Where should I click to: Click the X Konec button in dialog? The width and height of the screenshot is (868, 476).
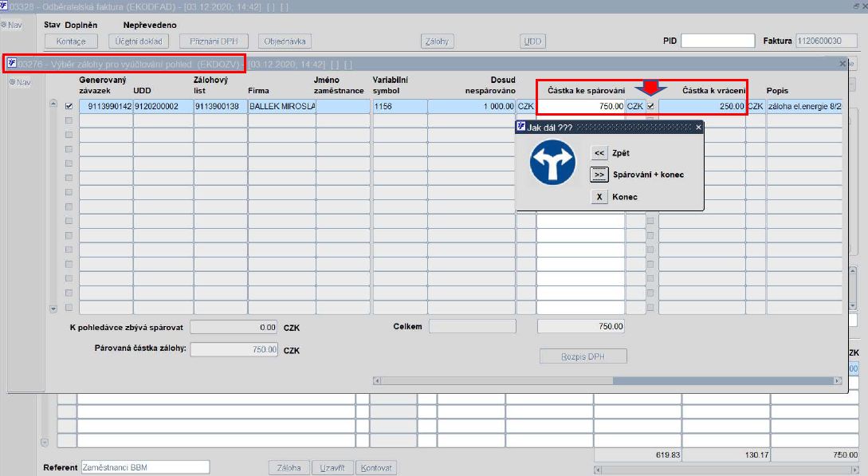pos(599,196)
